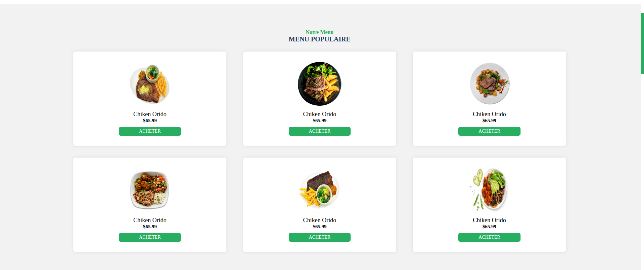Click the MENU POPULAIRE heading
The image size is (644, 270).
point(320,39)
